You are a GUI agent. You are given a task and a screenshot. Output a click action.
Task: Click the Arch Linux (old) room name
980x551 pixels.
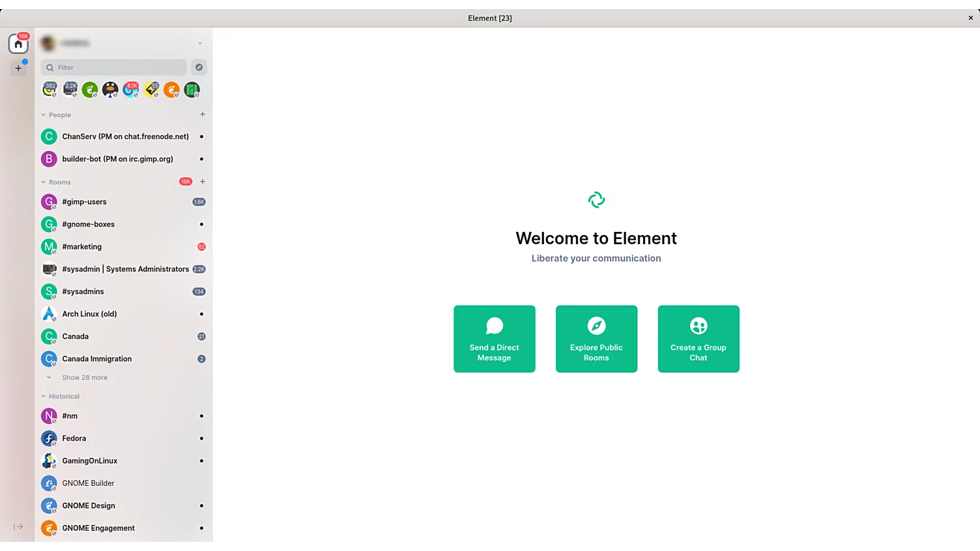point(89,314)
